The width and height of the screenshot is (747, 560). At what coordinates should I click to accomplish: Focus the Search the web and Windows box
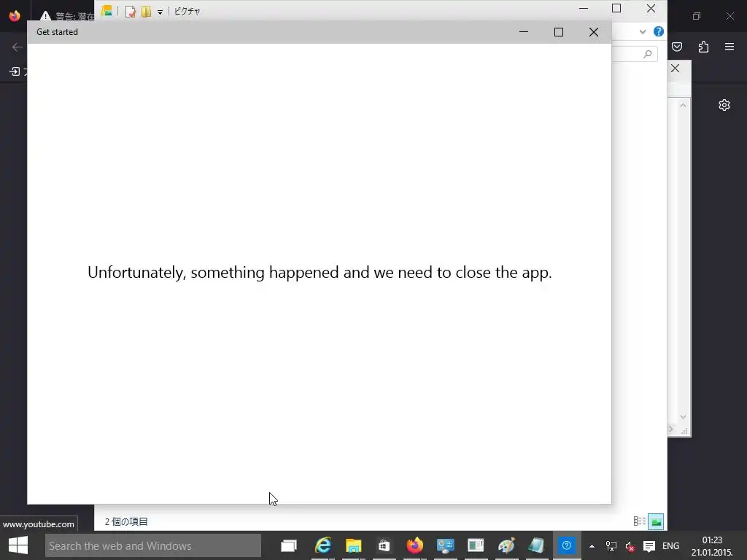(x=153, y=545)
